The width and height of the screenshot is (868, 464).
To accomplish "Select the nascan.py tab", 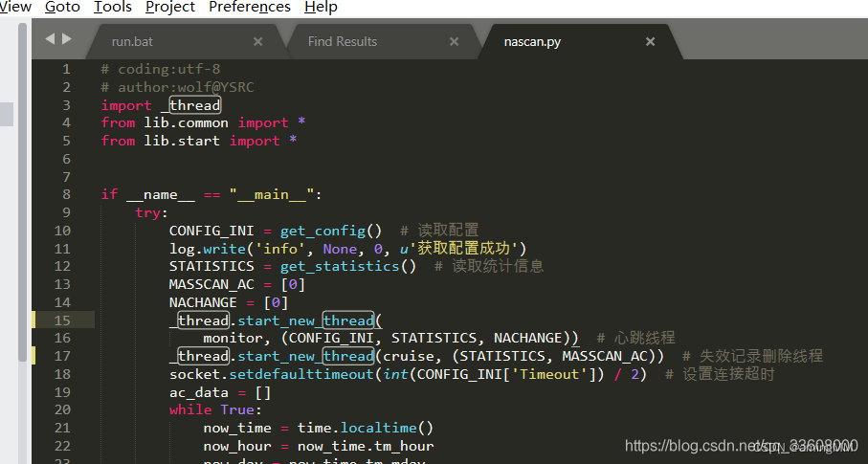I will (x=532, y=41).
